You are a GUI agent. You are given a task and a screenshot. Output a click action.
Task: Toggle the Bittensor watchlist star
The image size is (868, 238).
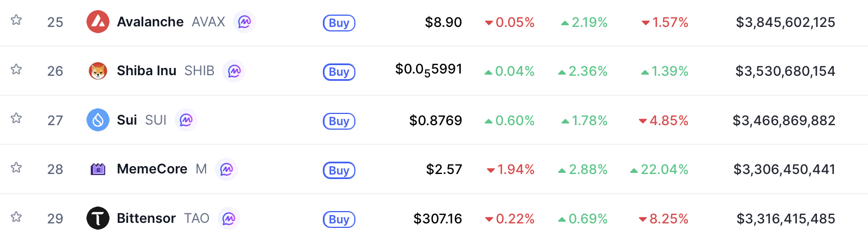point(16,216)
